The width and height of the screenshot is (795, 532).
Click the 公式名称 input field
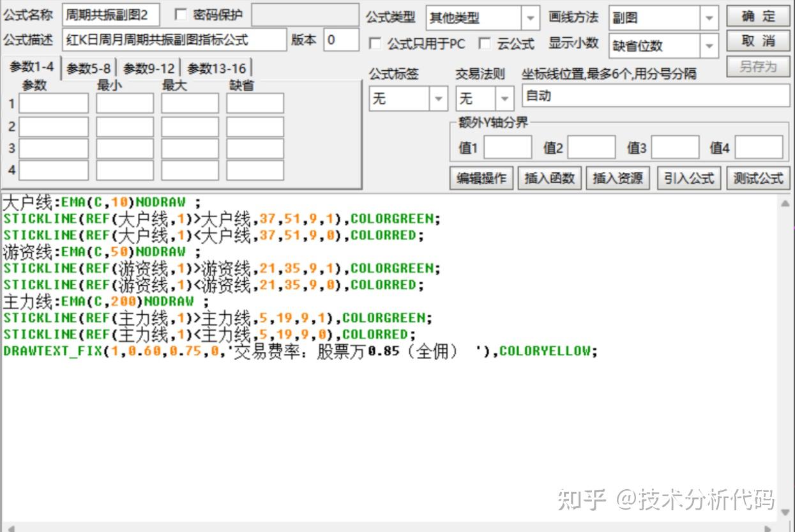(111, 15)
